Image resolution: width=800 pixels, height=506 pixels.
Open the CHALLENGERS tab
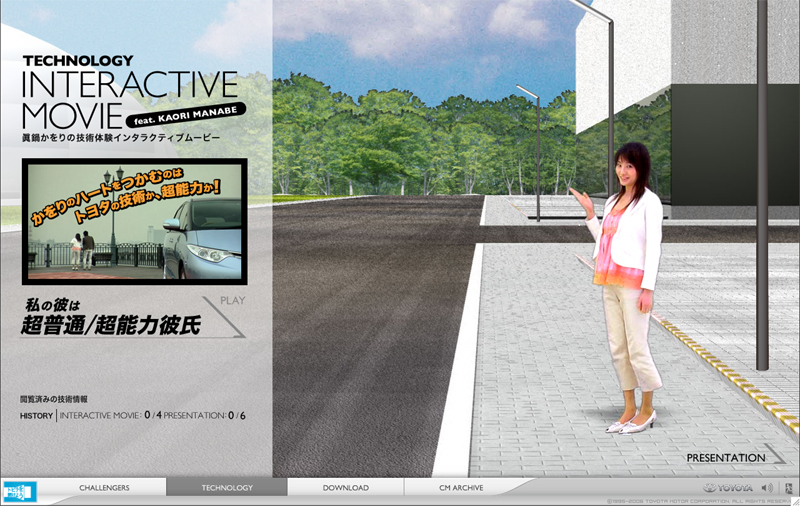(x=104, y=488)
